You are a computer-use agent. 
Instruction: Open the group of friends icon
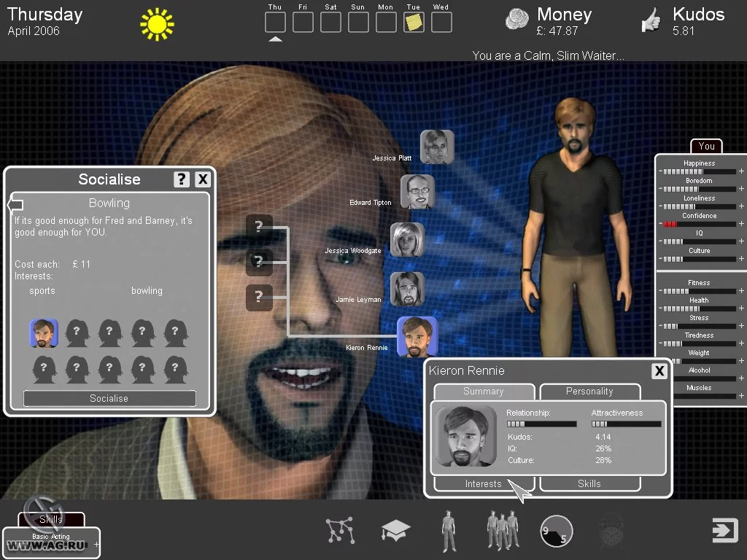point(503,531)
